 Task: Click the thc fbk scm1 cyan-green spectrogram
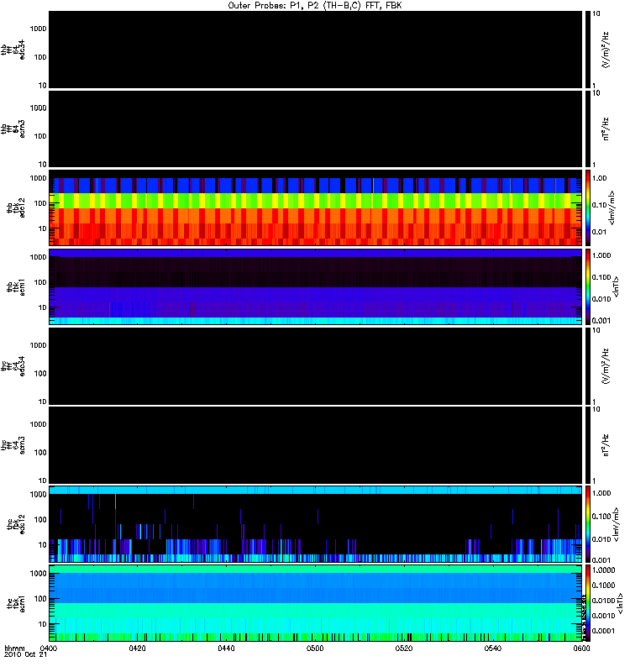click(316, 603)
